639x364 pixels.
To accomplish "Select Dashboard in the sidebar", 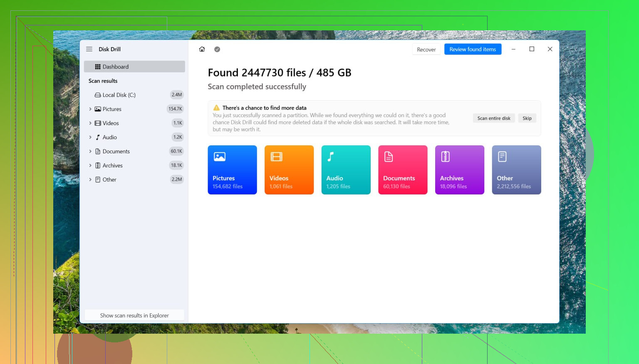I will (x=134, y=66).
